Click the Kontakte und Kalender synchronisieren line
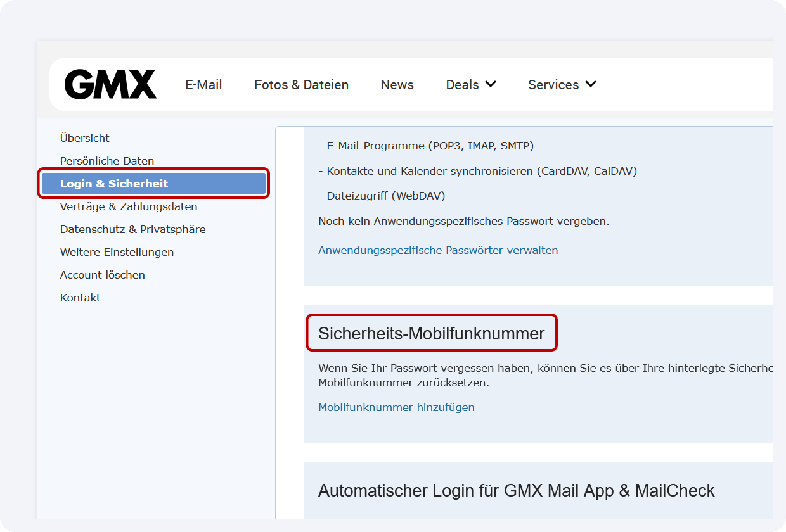This screenshot has height=532, width=786. coord(478,171)
